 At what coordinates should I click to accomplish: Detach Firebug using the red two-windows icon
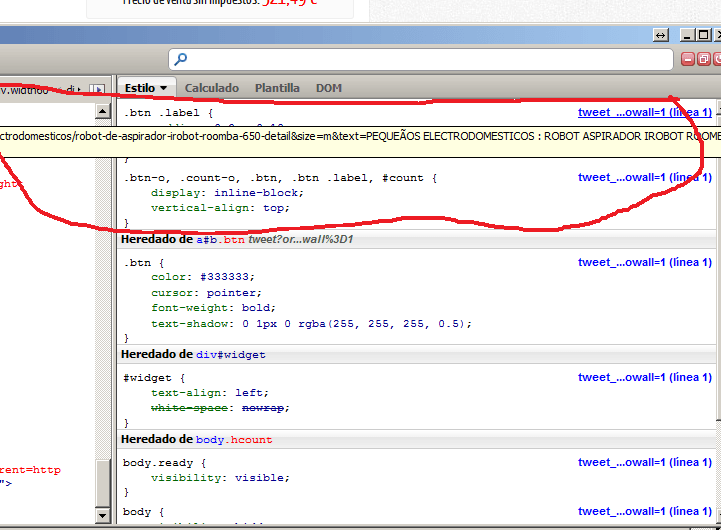point(704,59)
